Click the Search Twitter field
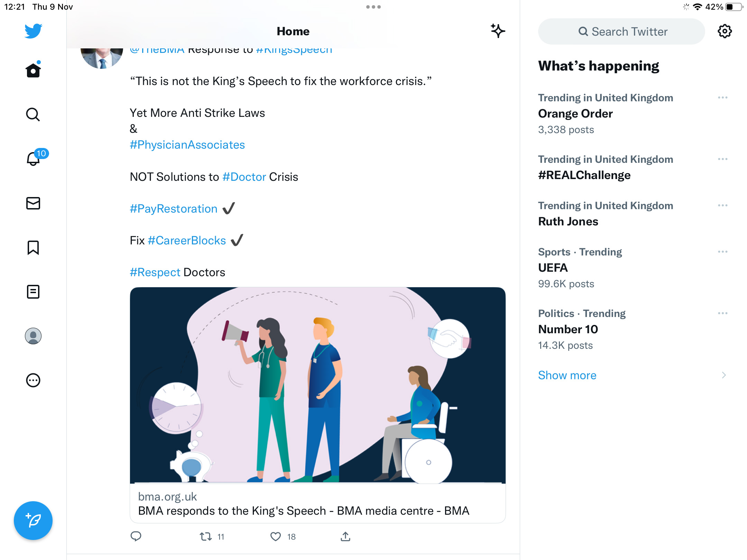Viewport: 747px width, 560px height. [x=621, y=31]
